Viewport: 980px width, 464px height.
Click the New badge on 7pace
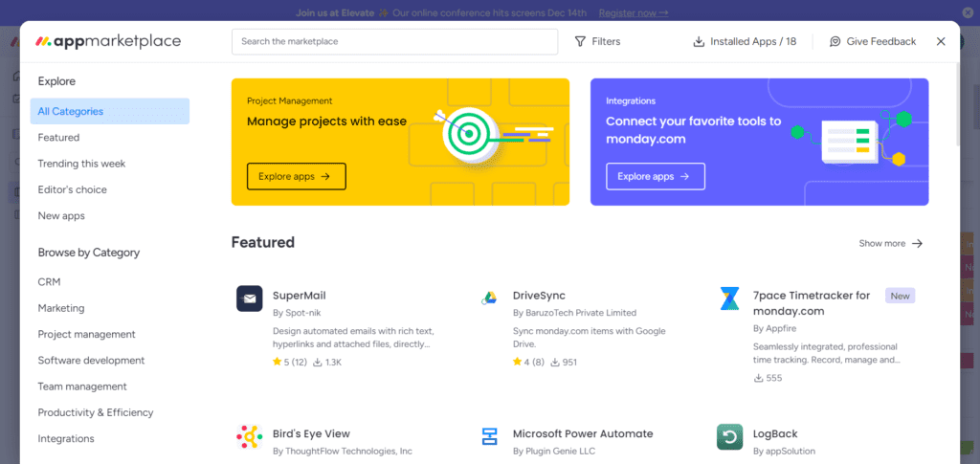click(900, 296)
